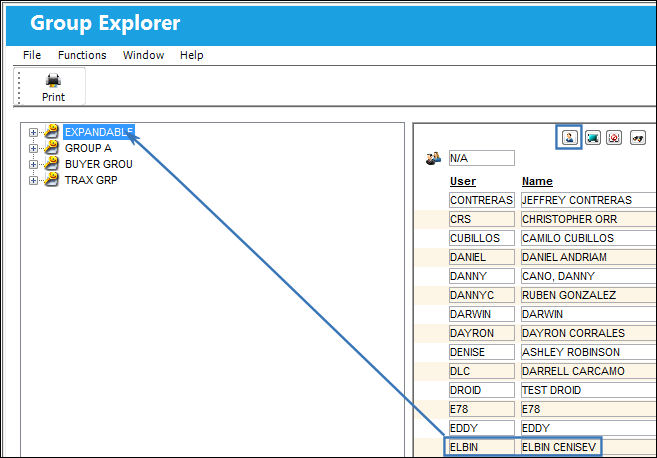657x458 pixels.
Task: Click the binoculars icon button
Action: click(x=638, y=137)
